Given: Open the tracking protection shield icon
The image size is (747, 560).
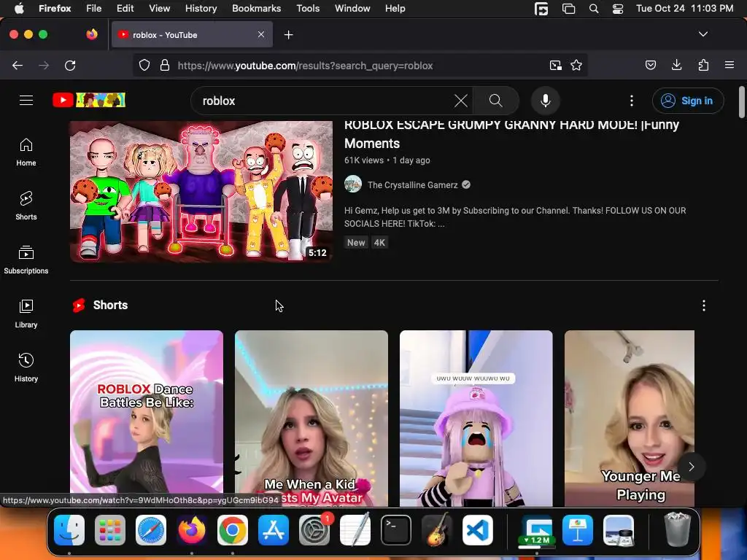Looking at the screenshot, I should (x=144, y=65).
